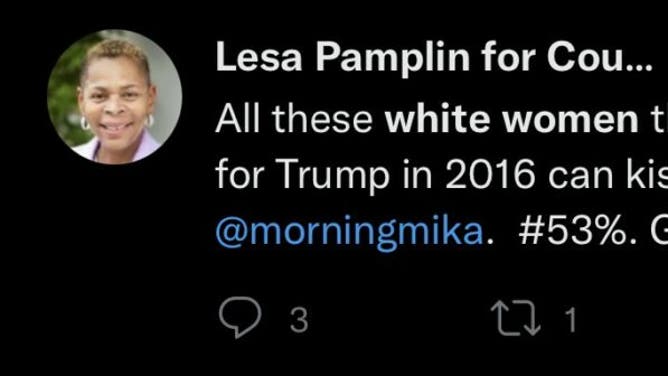
Task: Click the reply count number 3
Action: click(x=299, y=320)
